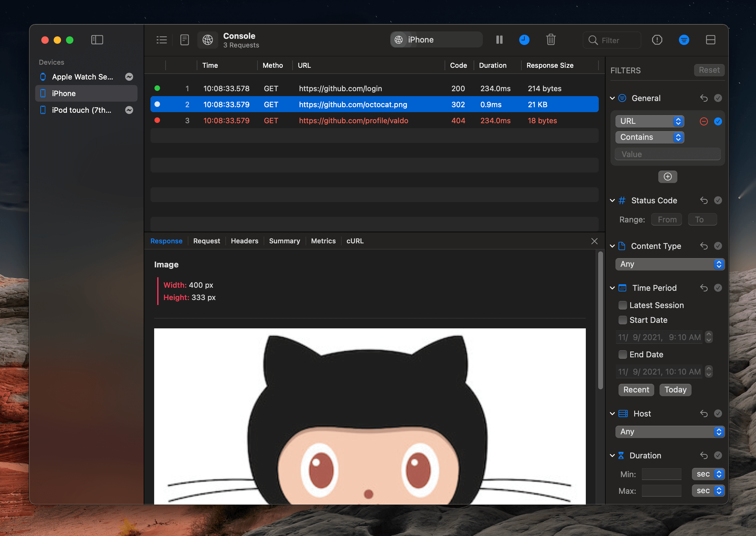756x536 pixels.
Task: Open the Max duration sec unit dropdown
Action: (x=709, y=491)
